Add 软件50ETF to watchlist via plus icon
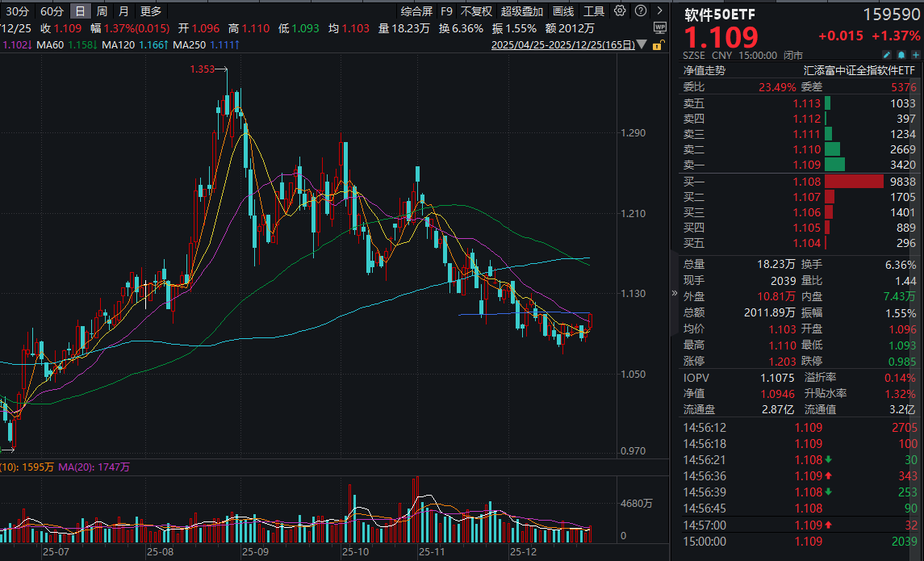 pos(916,55)
